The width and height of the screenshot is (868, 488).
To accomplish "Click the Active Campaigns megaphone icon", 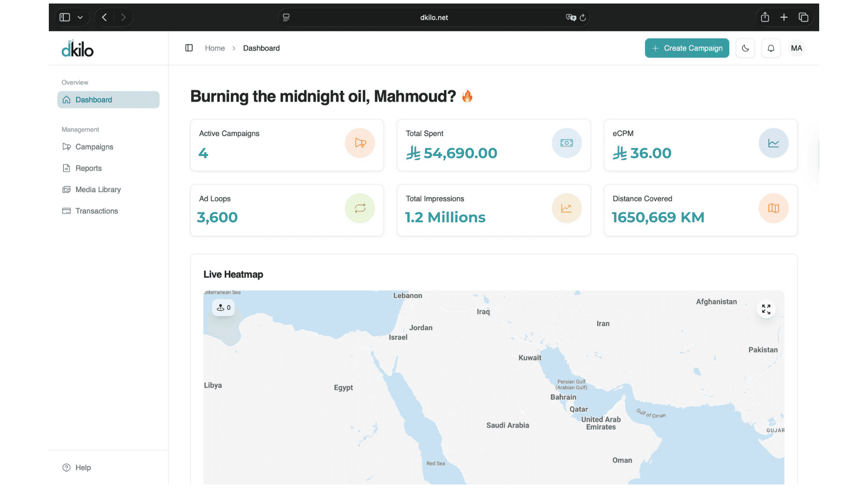I will click(360, 143).
